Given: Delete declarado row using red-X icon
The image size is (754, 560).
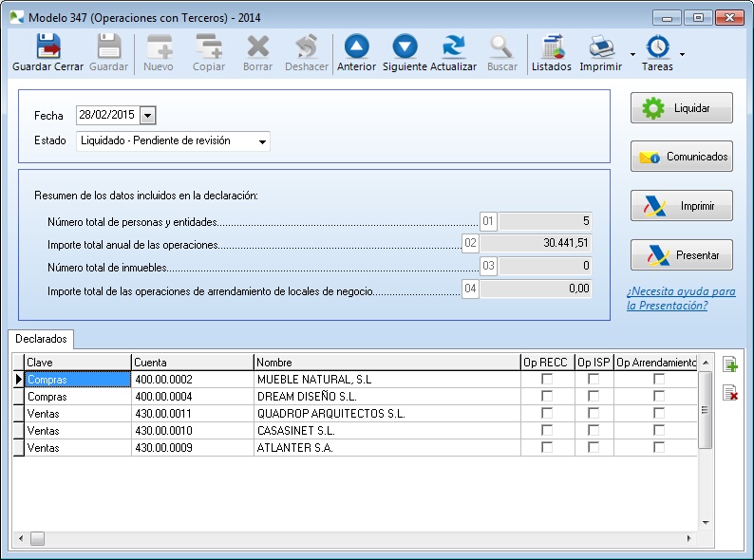Looking at the screenshot, I should tap(729, 393).
